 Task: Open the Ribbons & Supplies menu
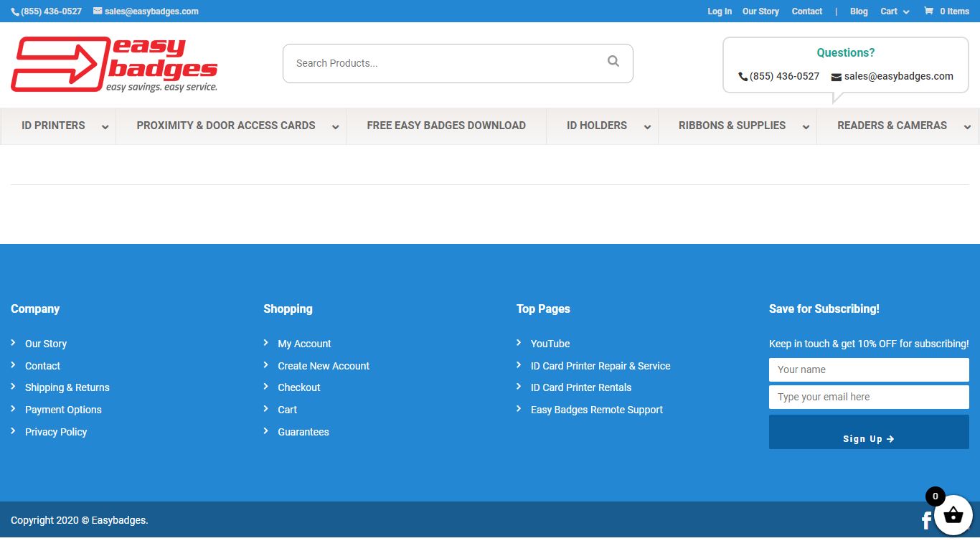(732, 126)
